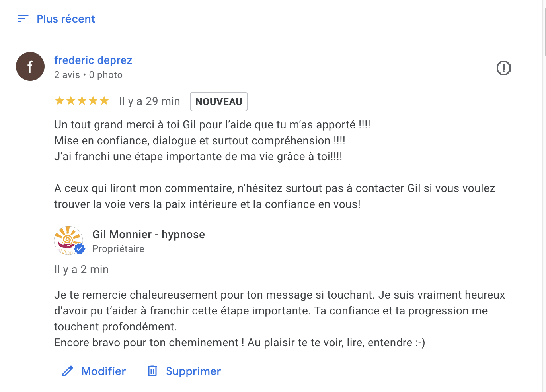The width and height of the screenshot is (546, 392).
Task: Click the "2 avis • 0 photo" text
Action: [x=88, y=75]
